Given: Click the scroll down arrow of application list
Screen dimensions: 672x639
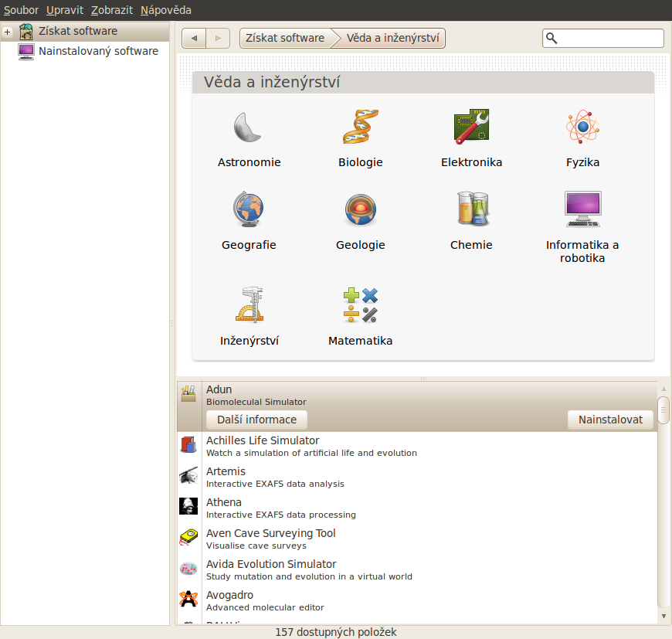Looking at the screenshot, I should (664, 617).
